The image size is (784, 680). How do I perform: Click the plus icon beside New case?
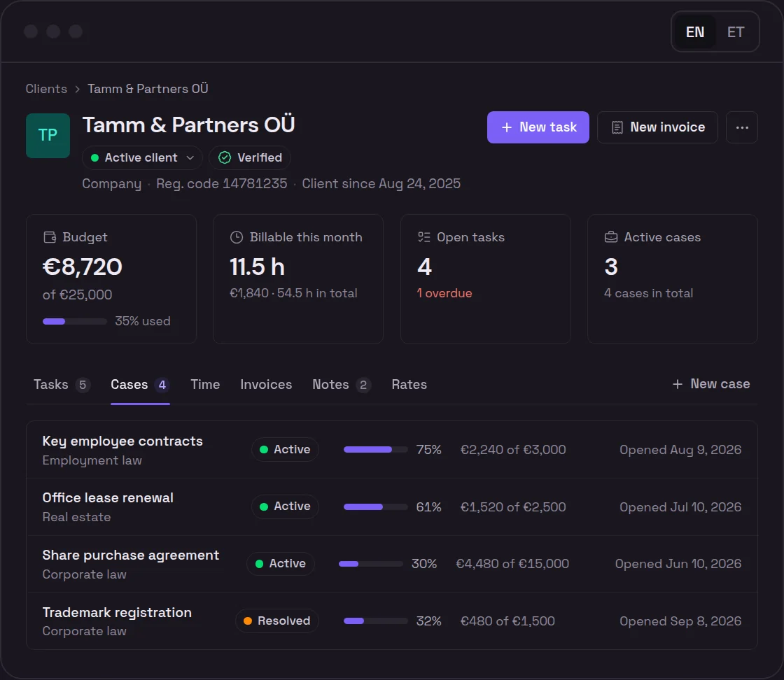[678, 384]
